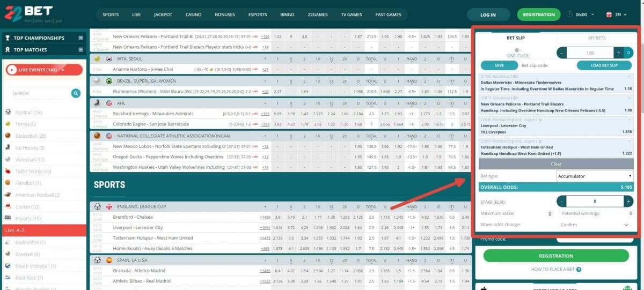
Task: Click the Registration button in top bar
Action: [538, 14]
